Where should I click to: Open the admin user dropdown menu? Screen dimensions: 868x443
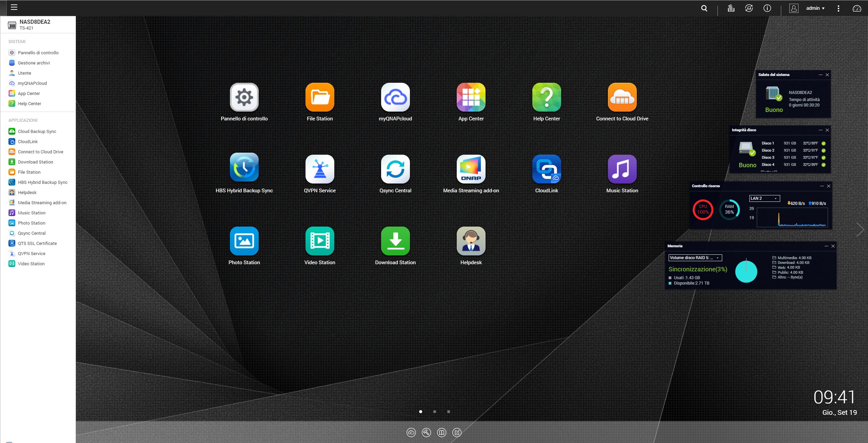(x=815, y=8)
